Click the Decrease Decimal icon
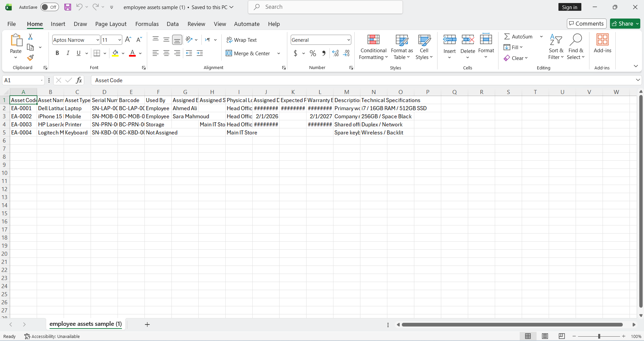Image resolution: width=644 pixels, height=341 pixels. tap(346, 53)
